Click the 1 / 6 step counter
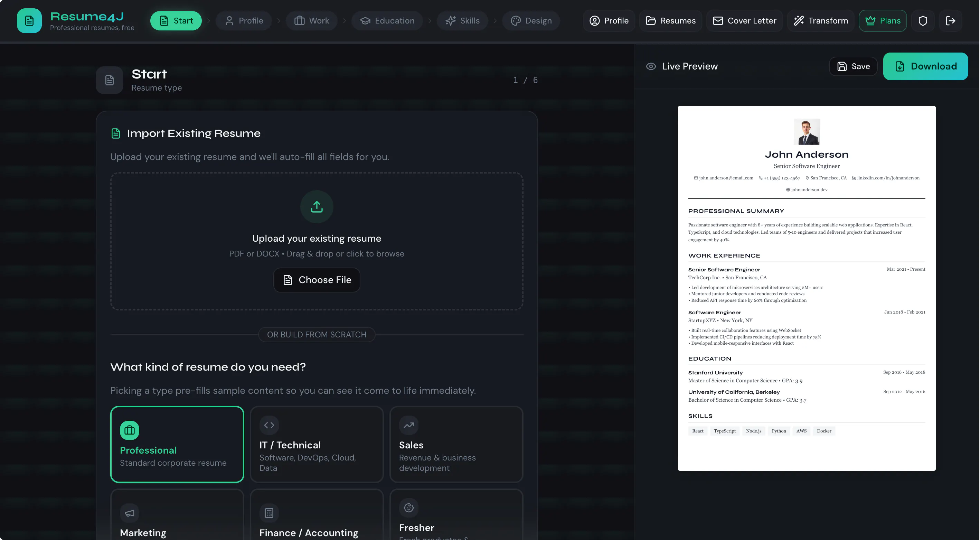The height and width of the screenshot is (540, 980). click(x=525, y=80)
